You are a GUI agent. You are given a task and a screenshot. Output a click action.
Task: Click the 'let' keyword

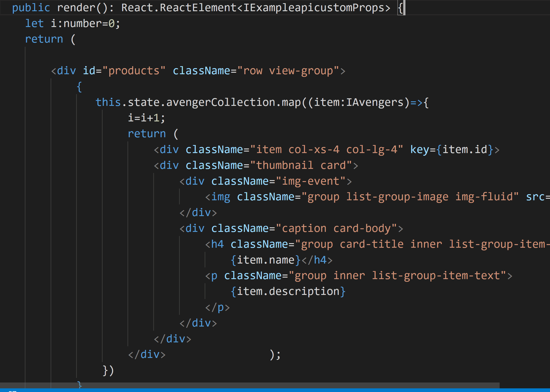tap(35, 24)
